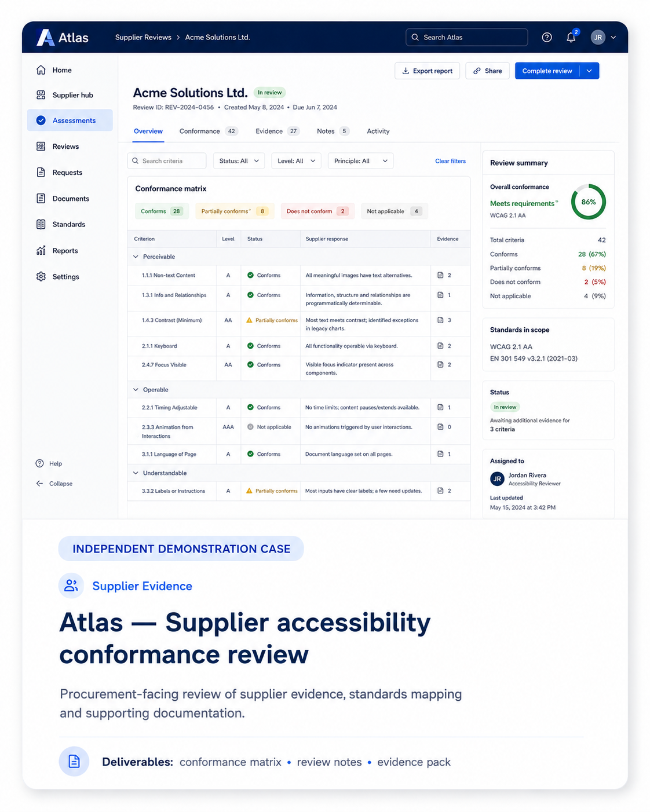Click Jordan Rivera assignee name
650x812 pixels.
[x=527, y=475]
